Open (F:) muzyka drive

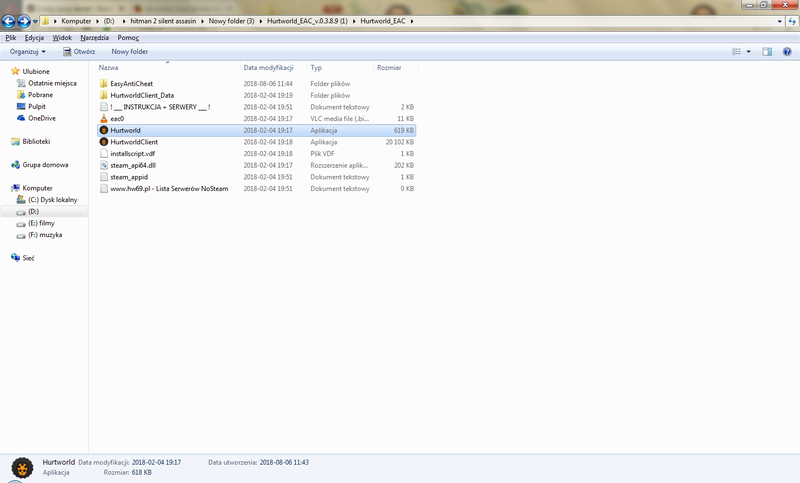pos(45,235)
